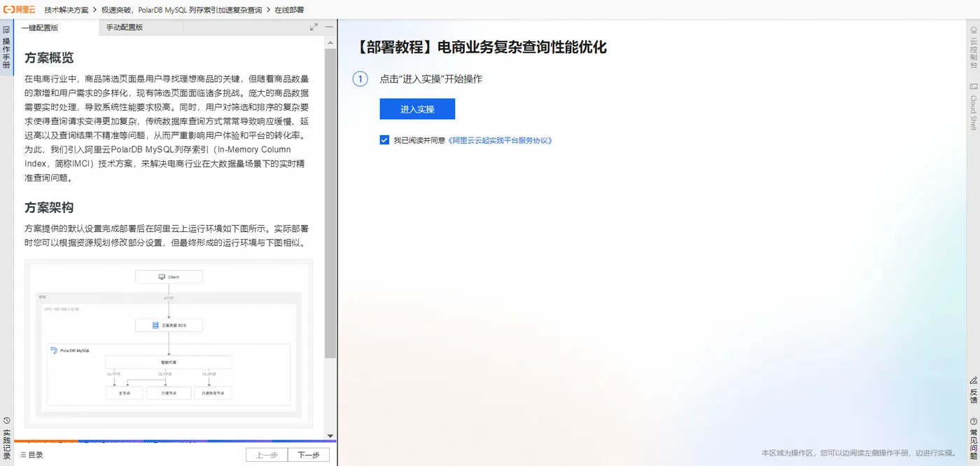Click the 下一步 button
Viewport: 980px width, 466px height.
point(309,455)
